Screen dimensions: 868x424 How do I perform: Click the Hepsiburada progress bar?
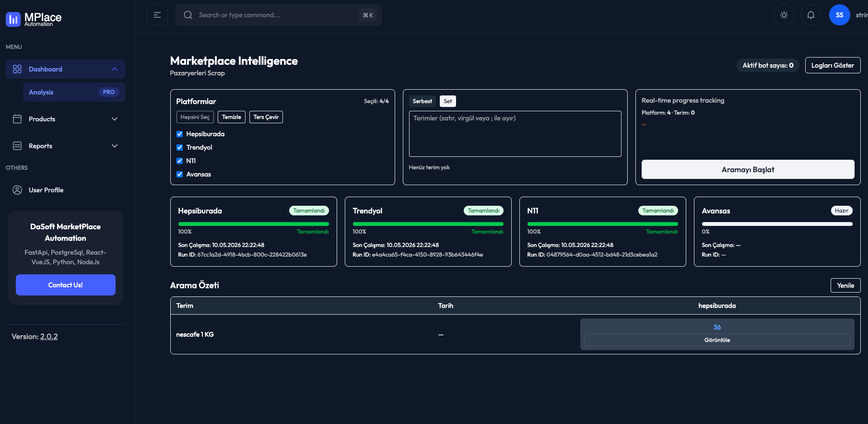tap(254, 224)
